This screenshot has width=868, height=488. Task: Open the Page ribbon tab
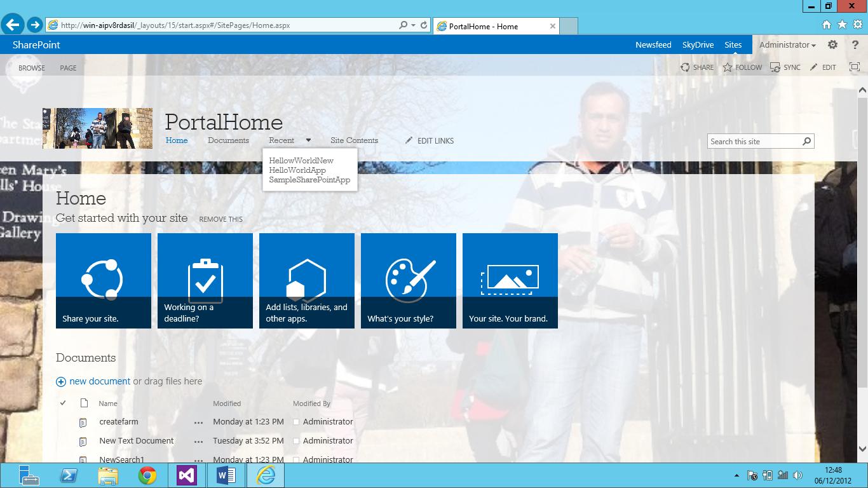(x=68, y=68)
